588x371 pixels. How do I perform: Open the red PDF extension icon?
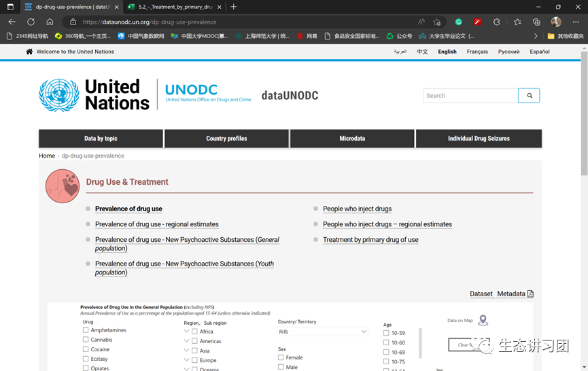pyautogui.click(x=477, y=22)
